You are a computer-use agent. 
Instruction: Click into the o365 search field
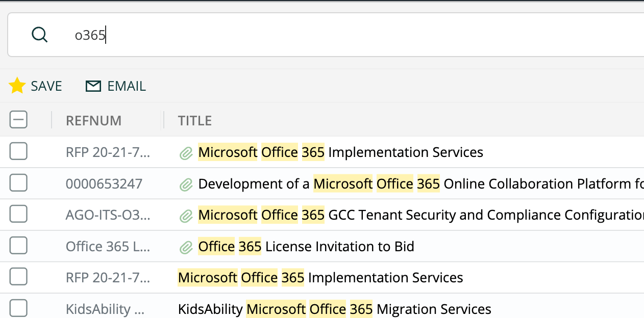pyautogui.click(x=306, y=35)
